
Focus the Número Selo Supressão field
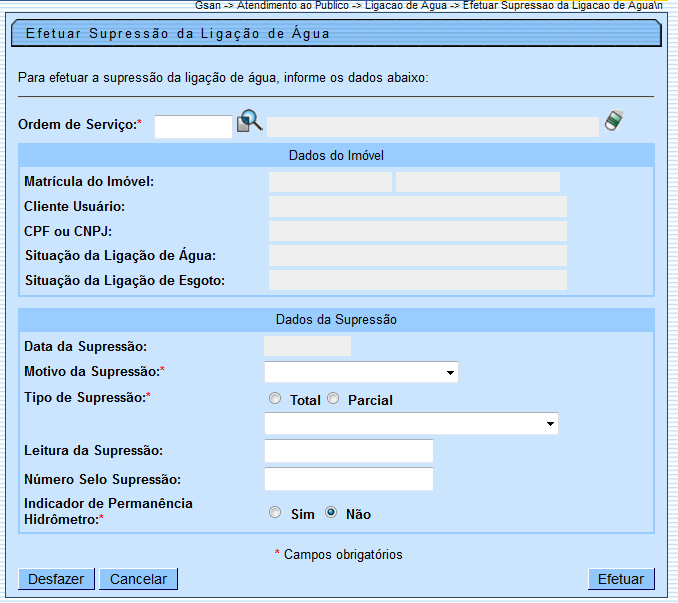[348, 479]
